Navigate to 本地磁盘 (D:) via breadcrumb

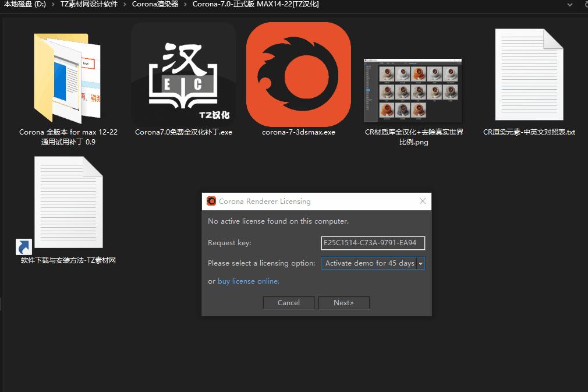pyautogui.click(x=24, y=4)
